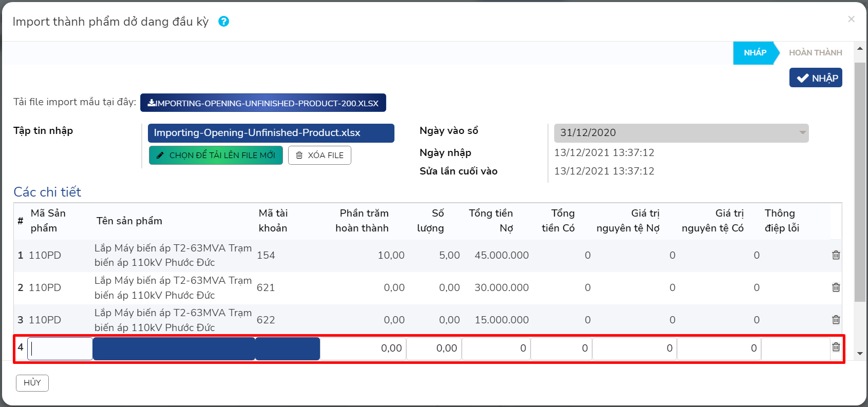Click row 4 Mã tài khoản field
This screenshot has width=868, height=407.
pos(288,348)
